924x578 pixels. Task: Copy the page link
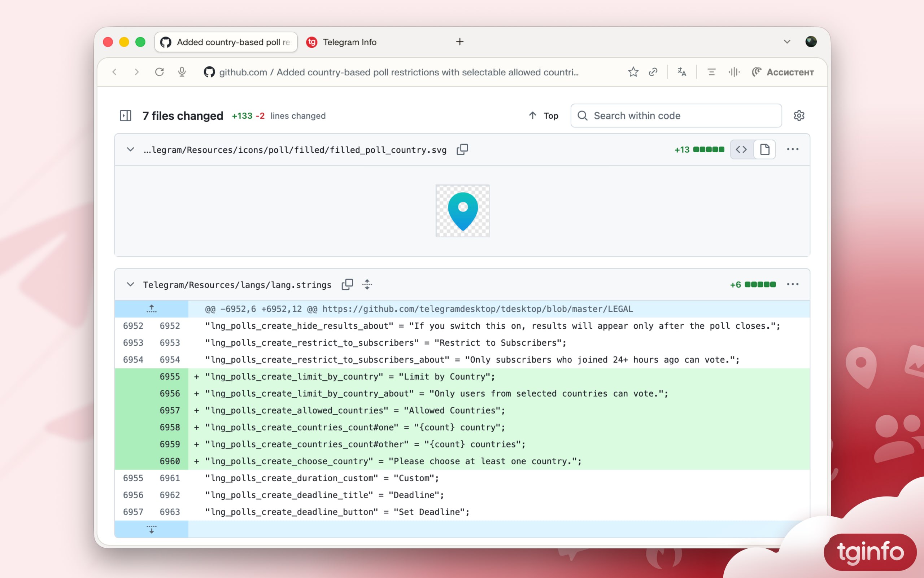point(653,72)
